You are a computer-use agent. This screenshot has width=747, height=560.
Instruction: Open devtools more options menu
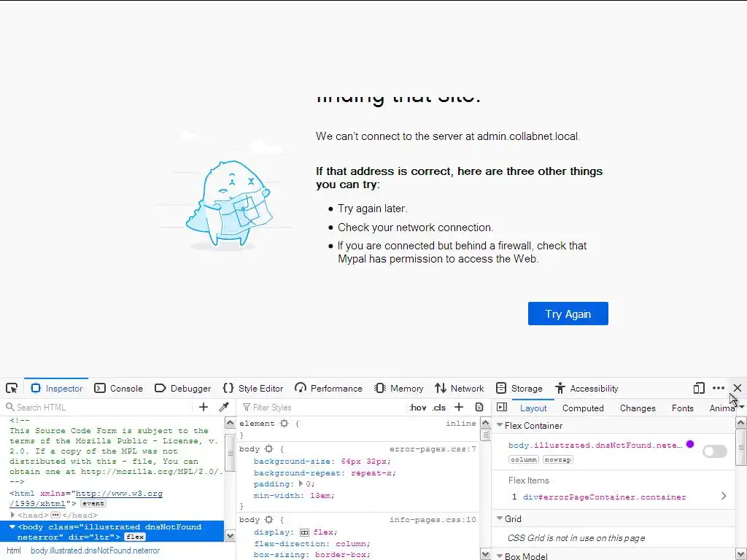pyautogui.click(x=719, y=388)
